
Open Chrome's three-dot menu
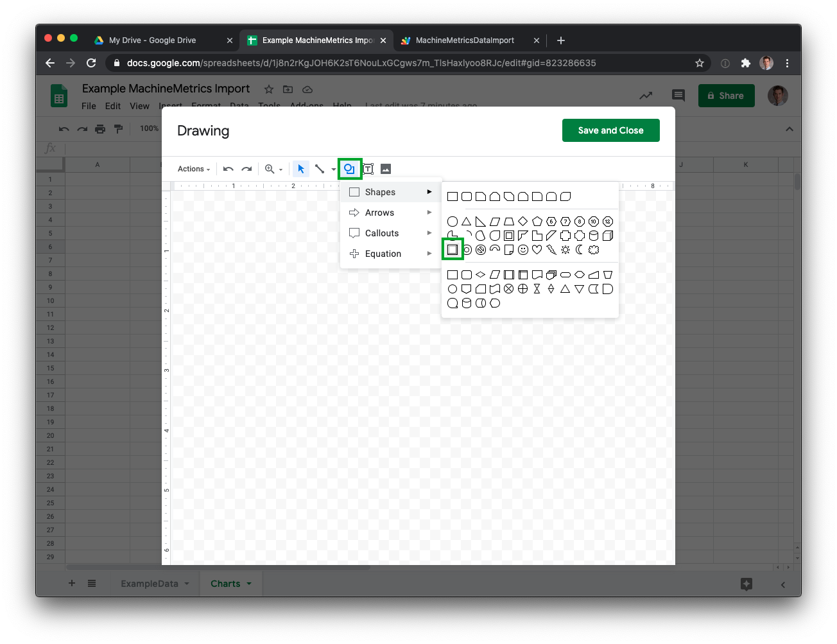click(x=787, y=63)
